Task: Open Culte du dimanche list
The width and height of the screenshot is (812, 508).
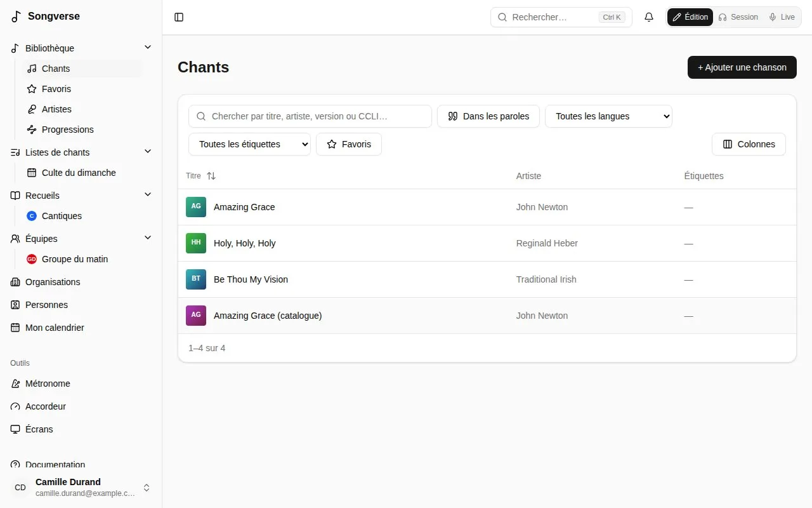Action: click(82, 173)
